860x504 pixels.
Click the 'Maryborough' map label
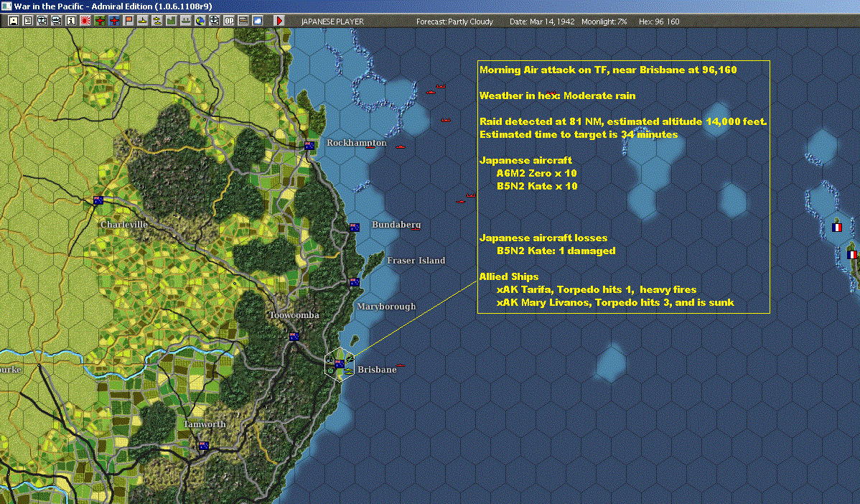point(386,306)
